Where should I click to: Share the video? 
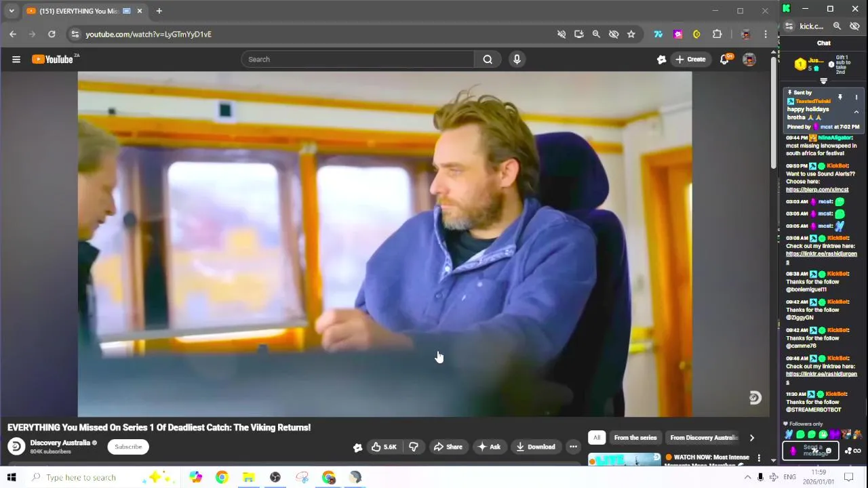coord(448,447)
